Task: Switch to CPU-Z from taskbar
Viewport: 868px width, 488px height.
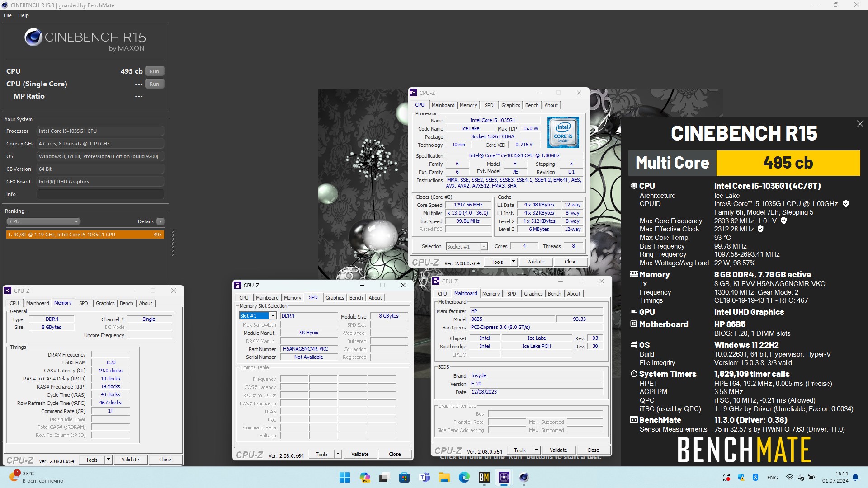Action: (x=504, y=477)
